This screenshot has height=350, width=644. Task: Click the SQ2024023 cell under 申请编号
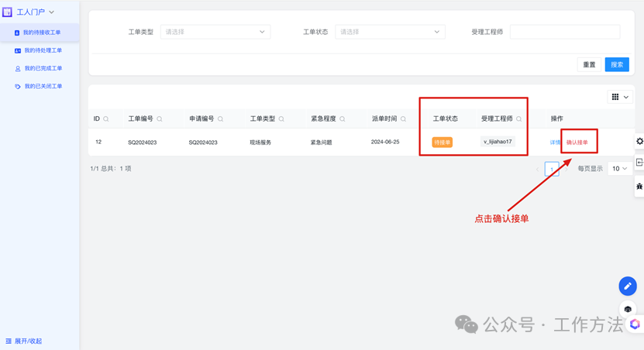coord(203,142)
